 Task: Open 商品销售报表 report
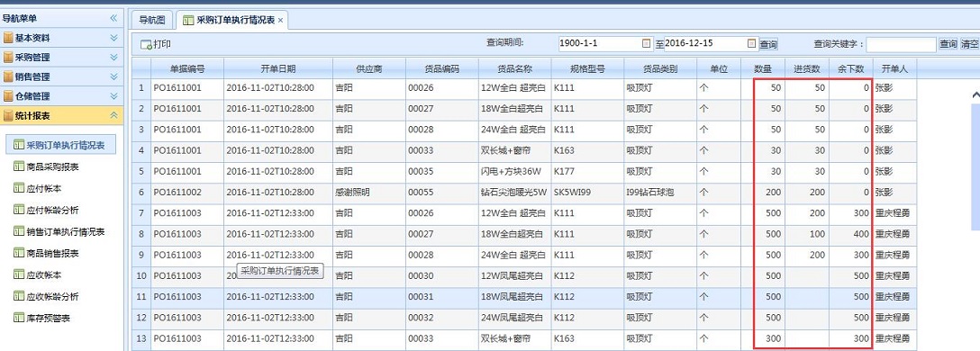point(46,254)
